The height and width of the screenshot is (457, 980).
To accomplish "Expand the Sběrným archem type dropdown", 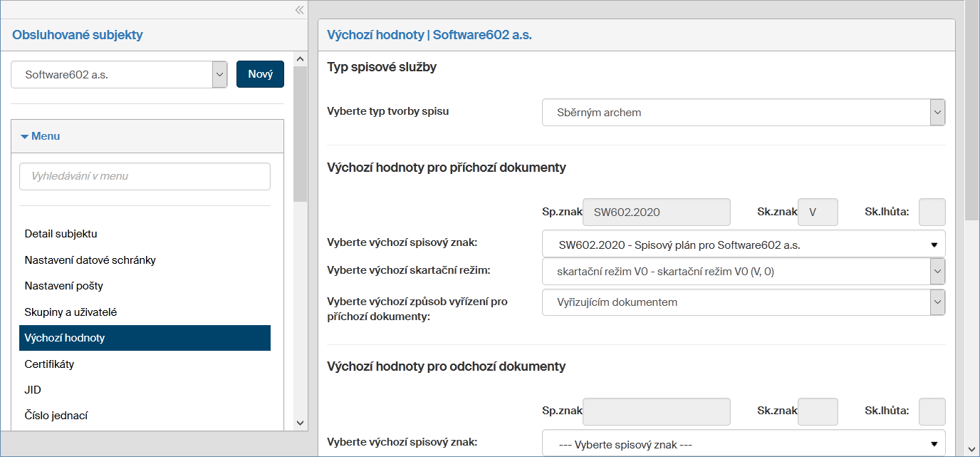I will click(x=743, y=113).
